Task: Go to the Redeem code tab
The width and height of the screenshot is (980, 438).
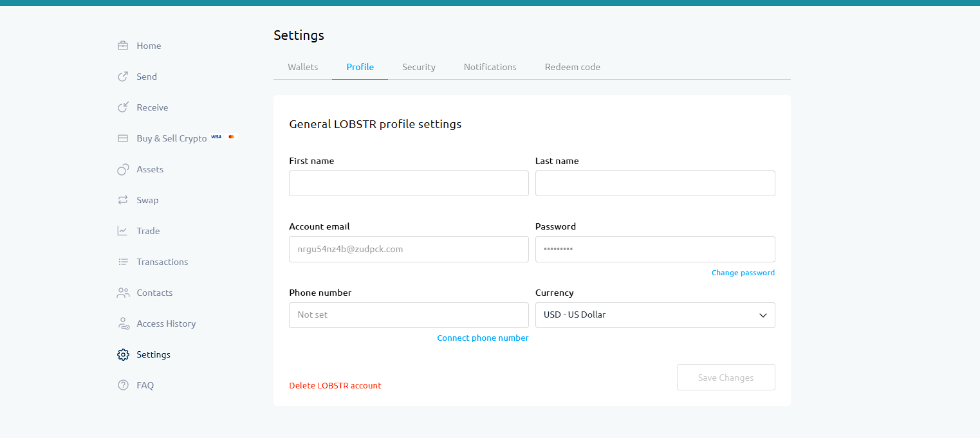Action: [572, 66]
